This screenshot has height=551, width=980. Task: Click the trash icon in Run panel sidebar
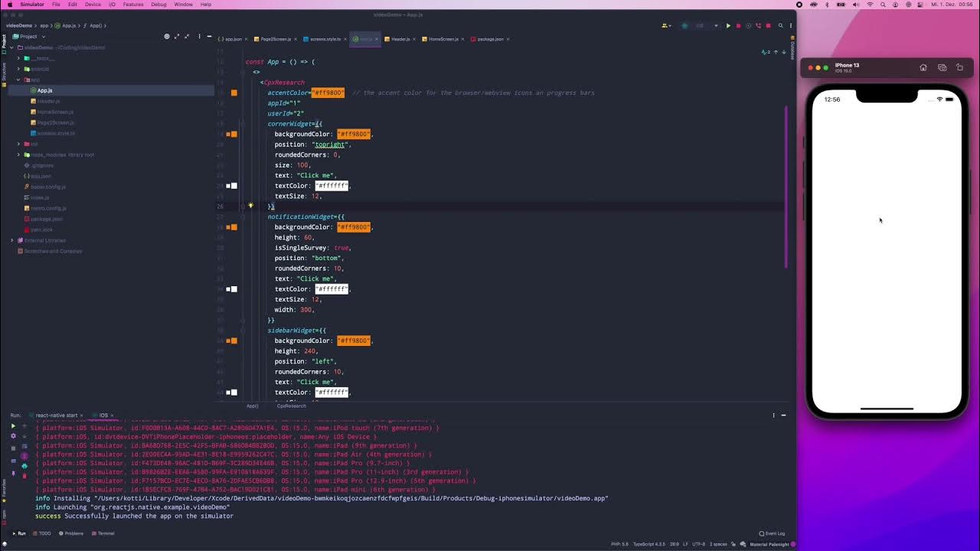[24, 475]
